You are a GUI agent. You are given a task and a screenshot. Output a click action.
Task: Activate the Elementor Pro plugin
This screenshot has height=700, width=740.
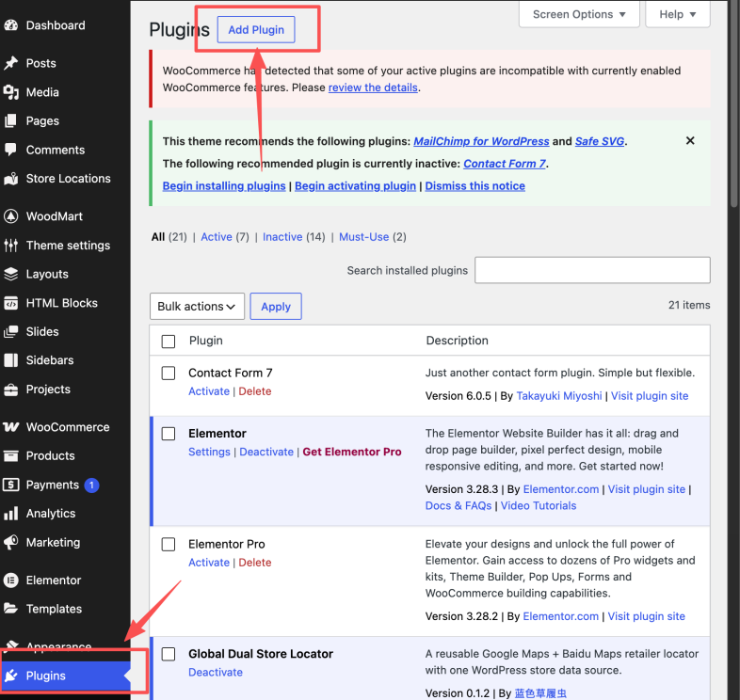(209, 563)
